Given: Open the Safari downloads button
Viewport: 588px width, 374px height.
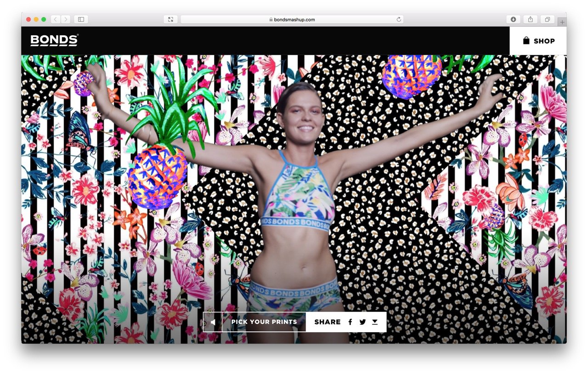Looking at the screenshot, I should [513, 19].
